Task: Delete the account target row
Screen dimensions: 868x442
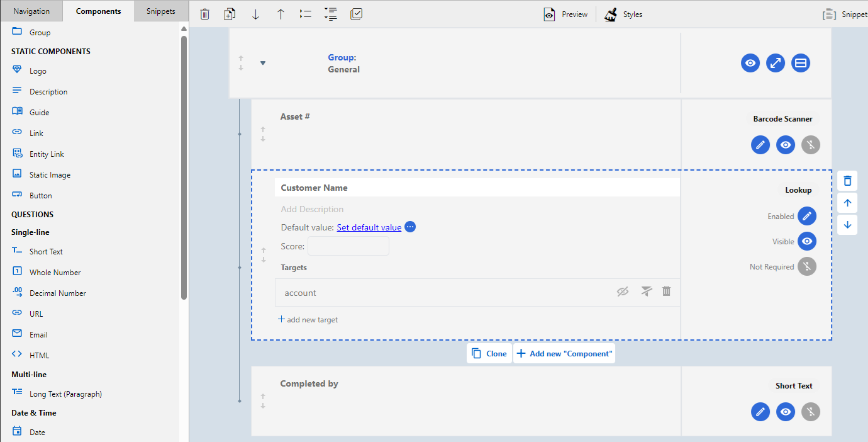Action: coord(666,292)
